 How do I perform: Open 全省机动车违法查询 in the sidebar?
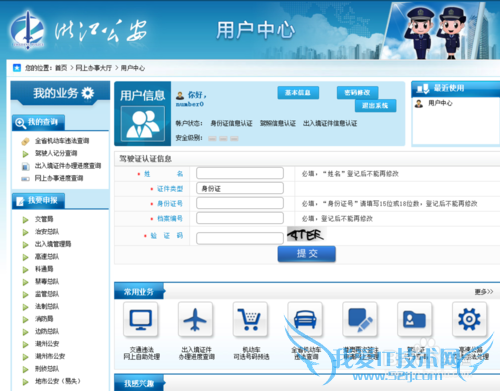(62, 141)
